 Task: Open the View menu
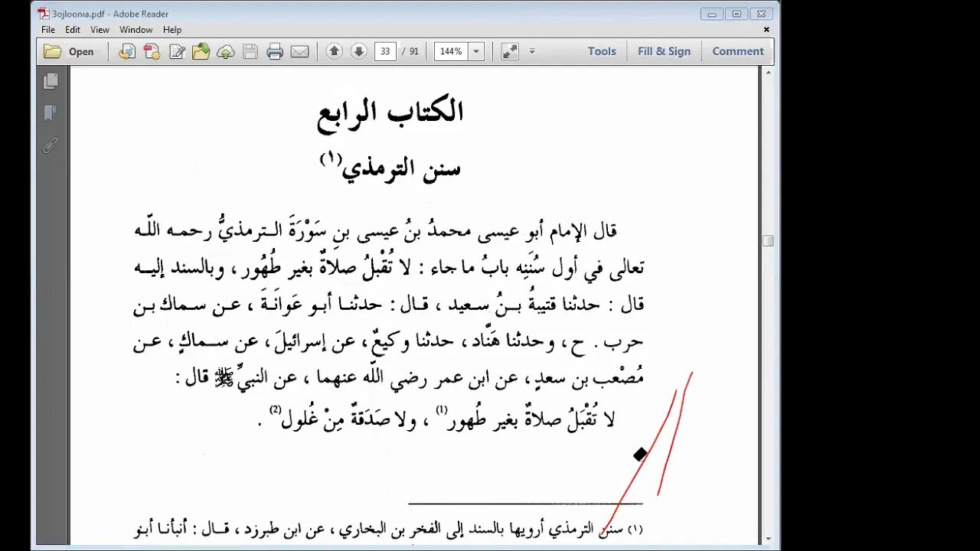click(x=100, y=29)
